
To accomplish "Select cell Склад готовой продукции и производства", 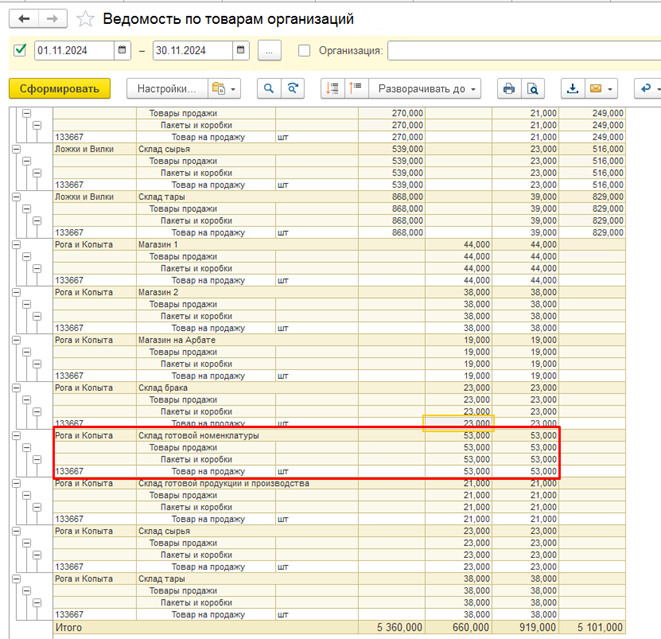I will point(247,483).
